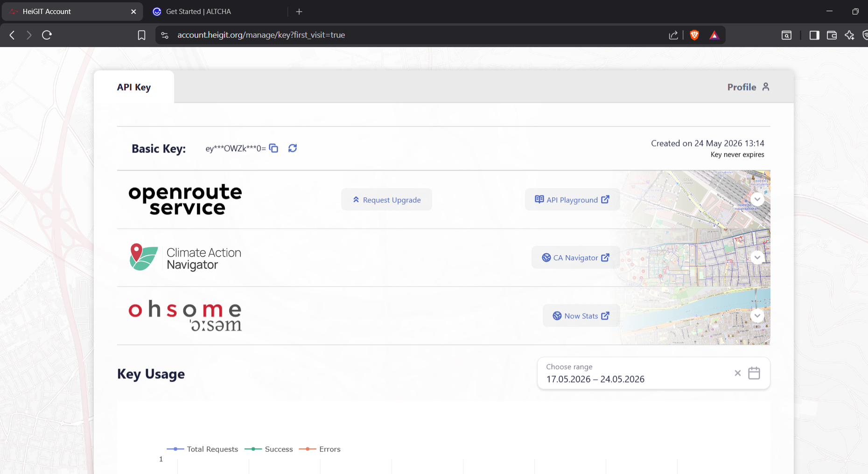868x474 pixels.
Task: Switch to the HeiGIT Account browser tab
Action: pyautogui.click(x=72, y=12)
